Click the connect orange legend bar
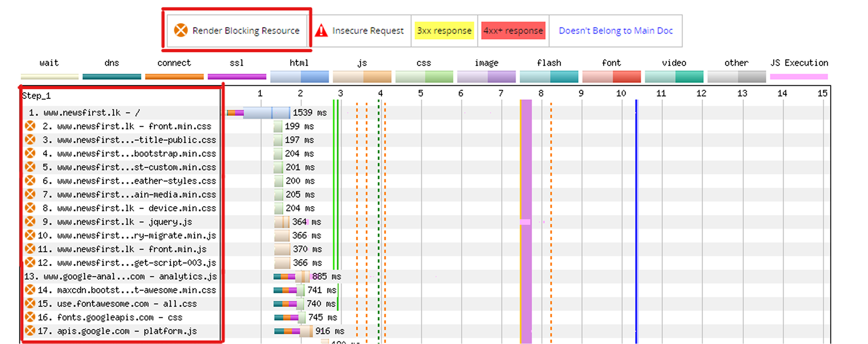 click(174, 77)
